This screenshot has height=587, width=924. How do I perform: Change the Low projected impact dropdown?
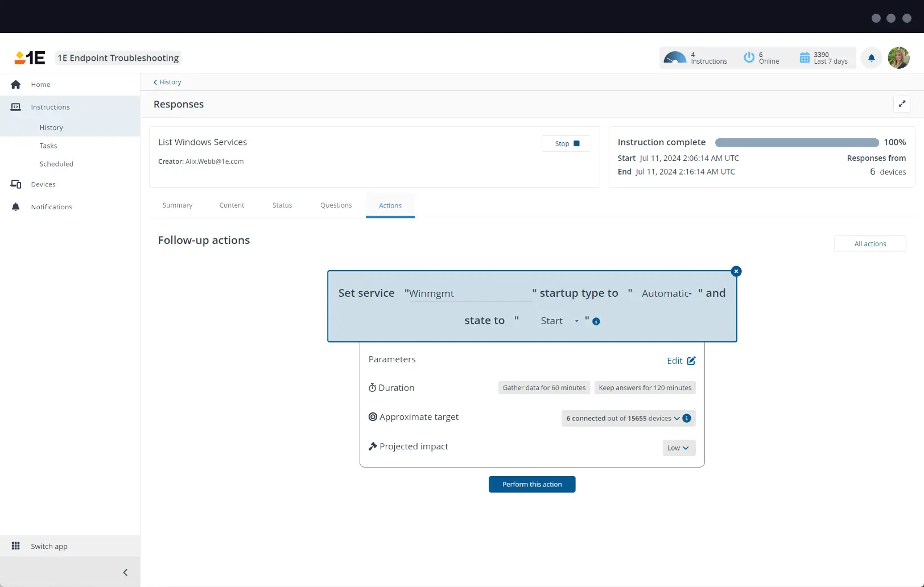pos(678,448)
